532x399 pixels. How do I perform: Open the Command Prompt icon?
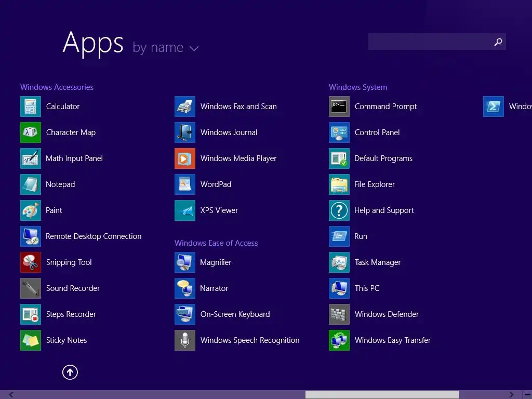(339, 107)
